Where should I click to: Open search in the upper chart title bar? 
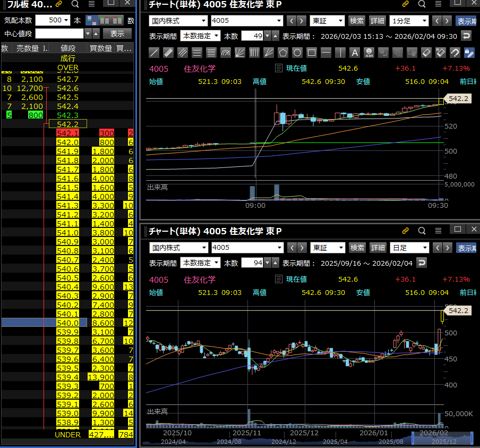422,4
